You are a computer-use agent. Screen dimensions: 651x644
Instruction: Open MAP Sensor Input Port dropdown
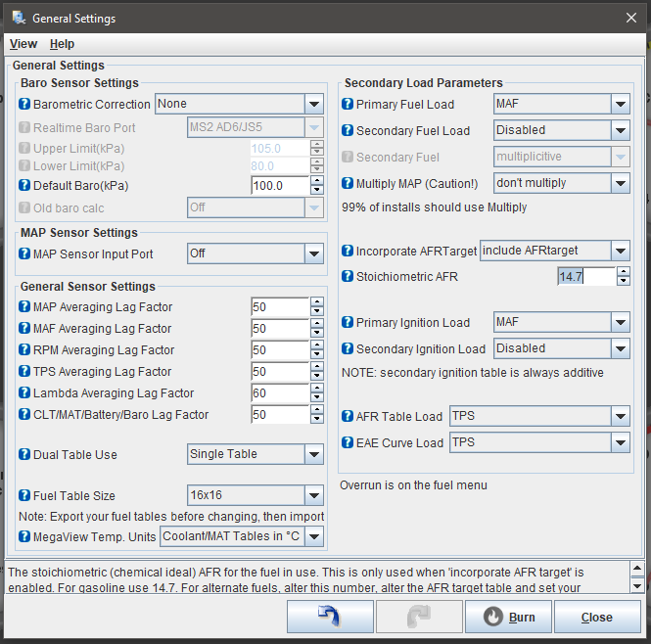coord(314,253)
